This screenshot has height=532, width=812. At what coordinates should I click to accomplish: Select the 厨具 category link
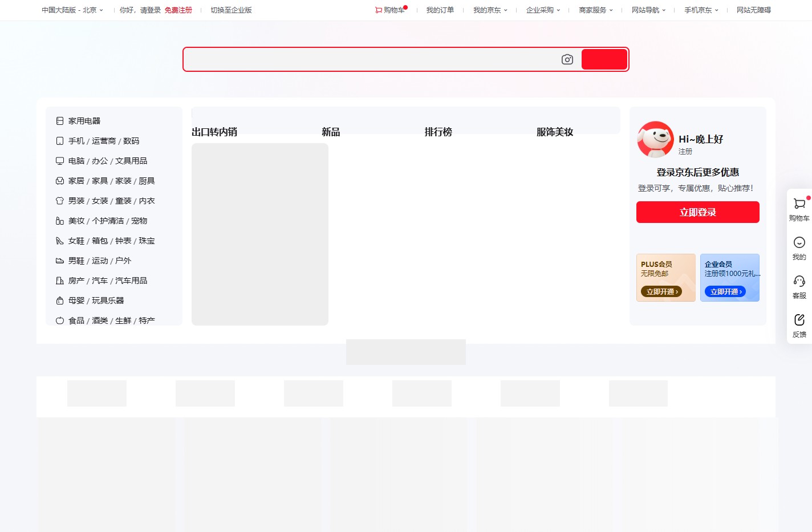click(x=147, y=181)
